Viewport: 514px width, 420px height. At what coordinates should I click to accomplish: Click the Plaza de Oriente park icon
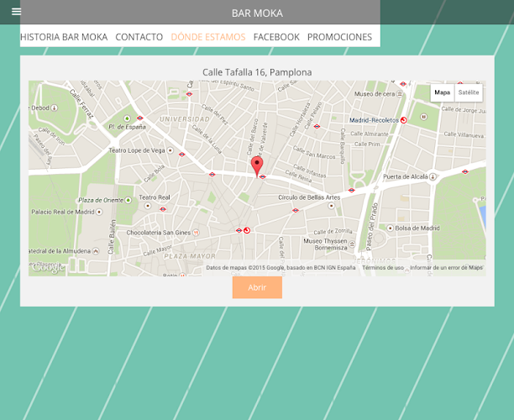(128, 200)
